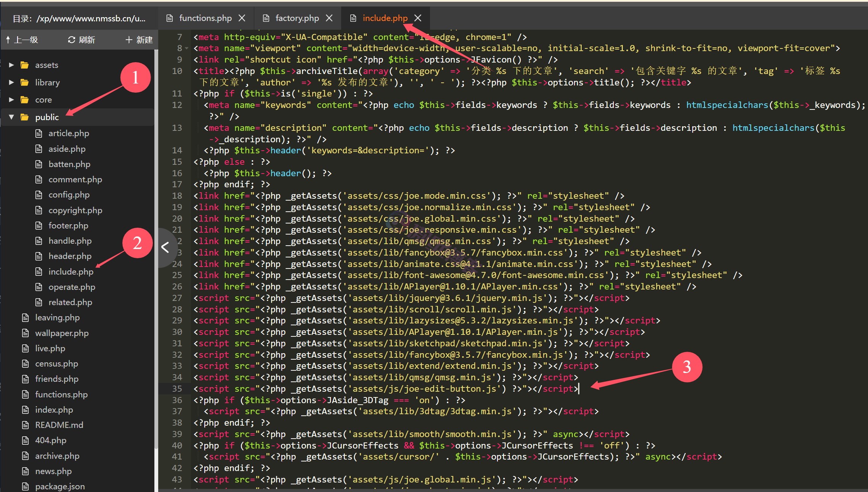Open aside.php from the file tree
Viewport: 868px width, 492px height.
point(67,149)
